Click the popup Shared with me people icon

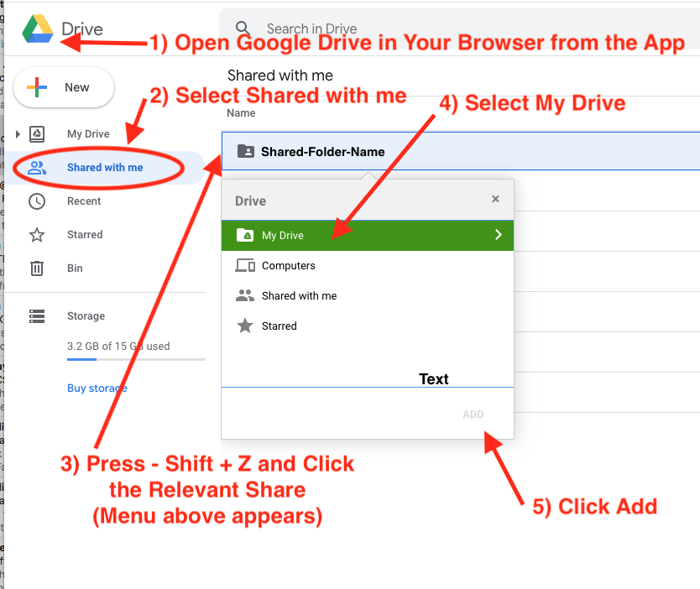click(245, 295)
